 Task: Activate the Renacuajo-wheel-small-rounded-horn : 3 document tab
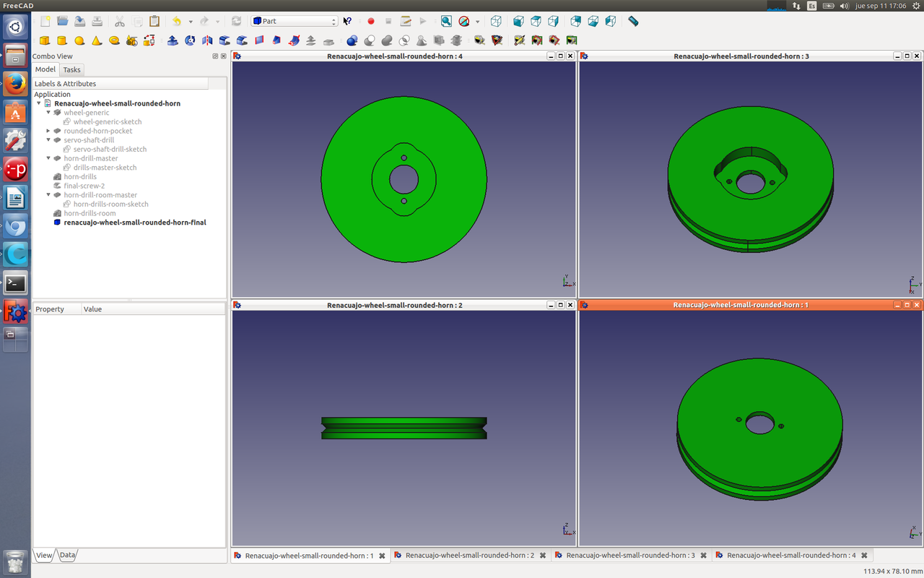point(630,556)
